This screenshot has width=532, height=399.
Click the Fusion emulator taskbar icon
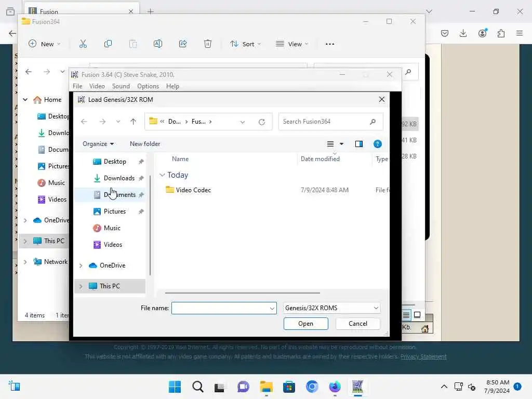tap(357, 387)
